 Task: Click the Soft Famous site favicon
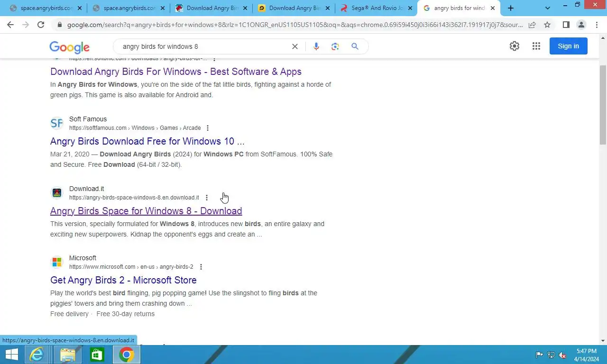pyautogui.click(x=56, y=123)
